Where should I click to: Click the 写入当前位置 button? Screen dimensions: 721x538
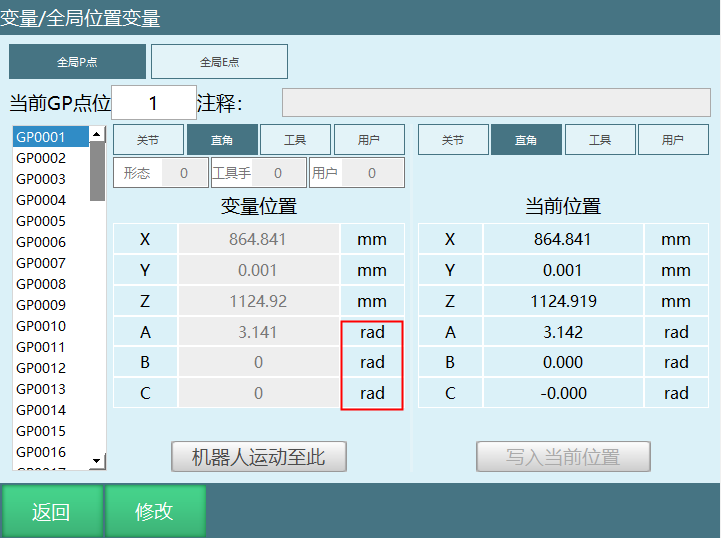[x=563, y=457]
